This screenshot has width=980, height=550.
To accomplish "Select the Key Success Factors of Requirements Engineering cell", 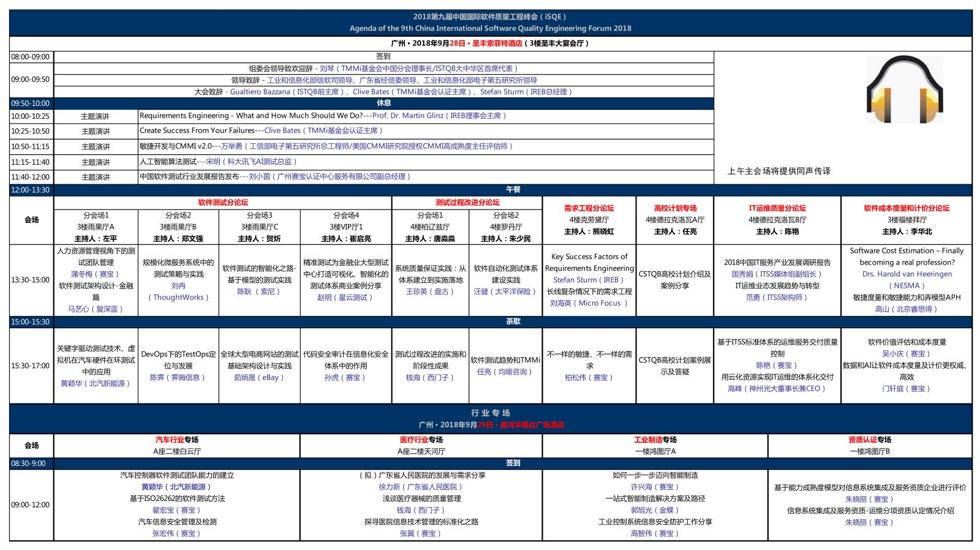I will tap(589, 281).
